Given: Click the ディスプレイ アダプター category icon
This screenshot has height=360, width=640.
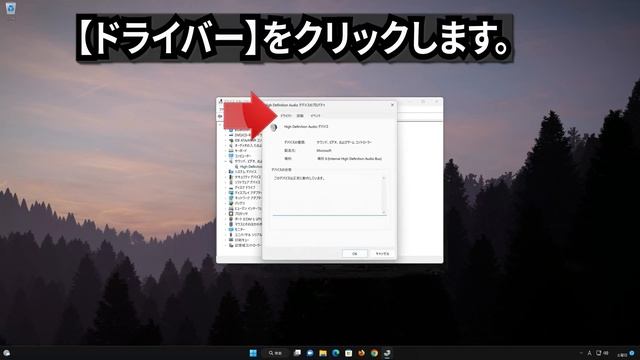Looking at the screenshot, I should coord(231,193).
